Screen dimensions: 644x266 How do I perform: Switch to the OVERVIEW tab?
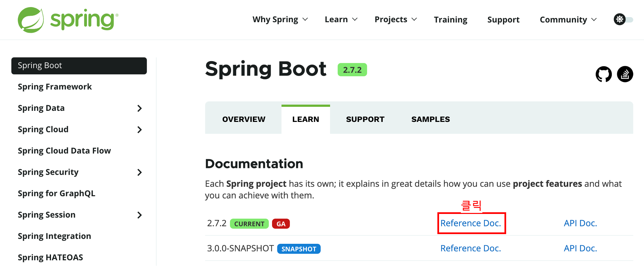click(x=244, y=119)
